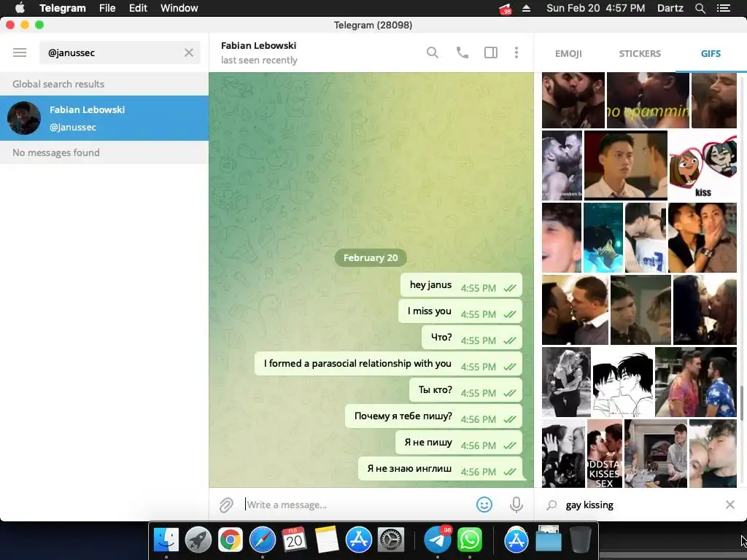
Task: Click the 'Я не пишу' message
Action: click(459, 442)
